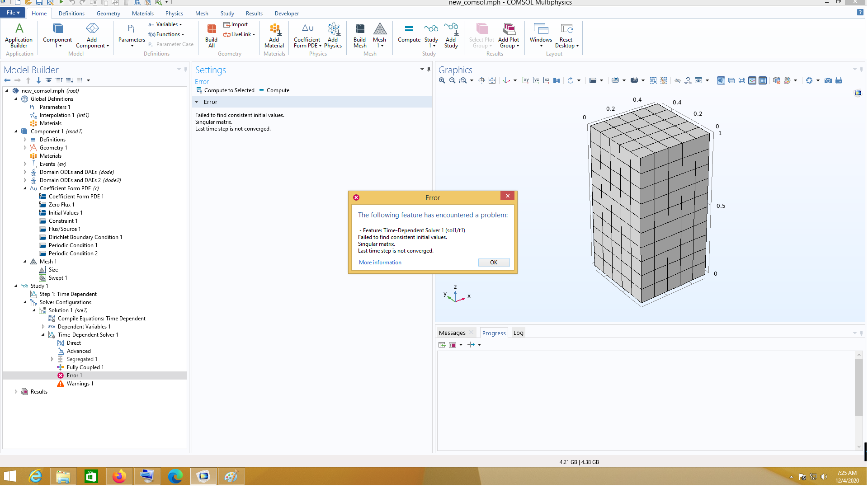
Task: Open the Physics ribbon tab
Action: pyautogui.click(x=174, y=14)
